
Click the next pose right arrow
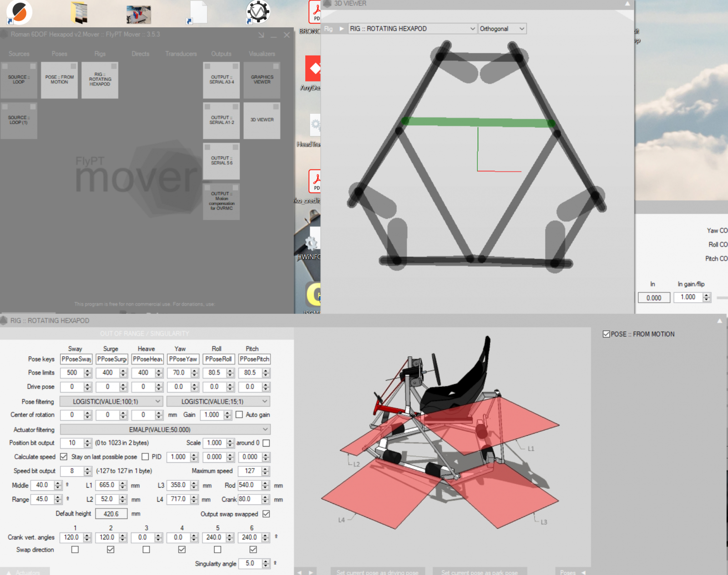[311, 572]
